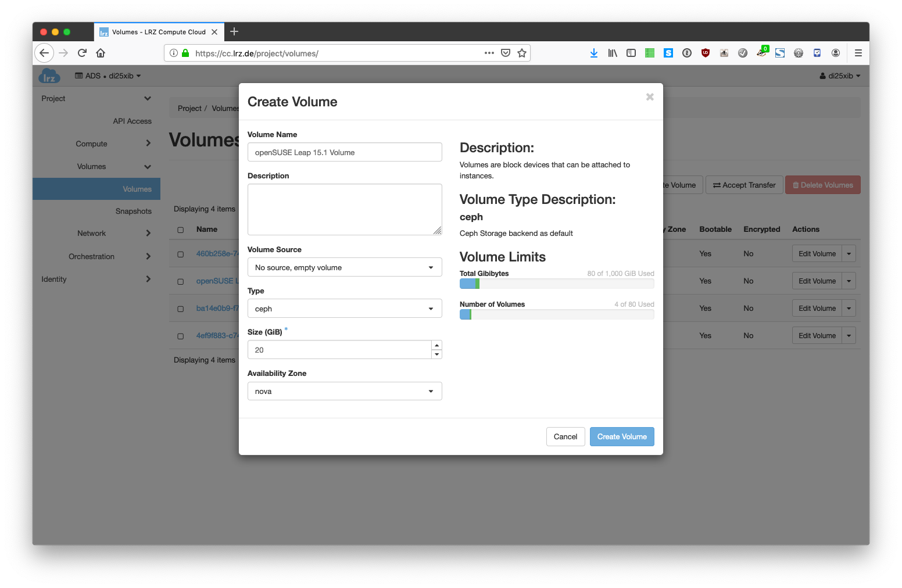
Task: Open the Availability Zone dropdown showing nova
Action: 345,391
